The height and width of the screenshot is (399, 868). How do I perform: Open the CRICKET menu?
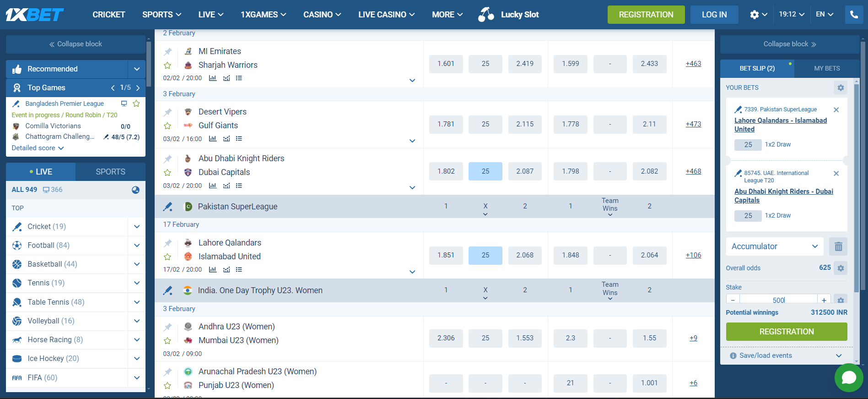[x=109, y=15]
